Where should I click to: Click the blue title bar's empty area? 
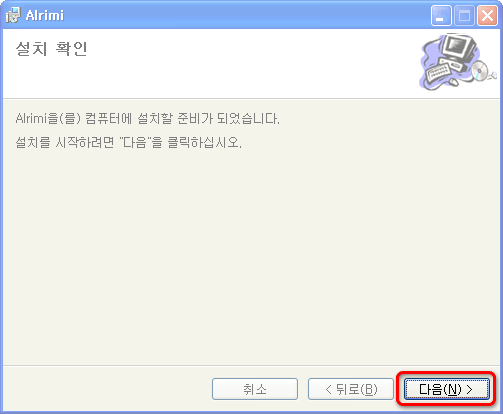(x=247, y=16)
